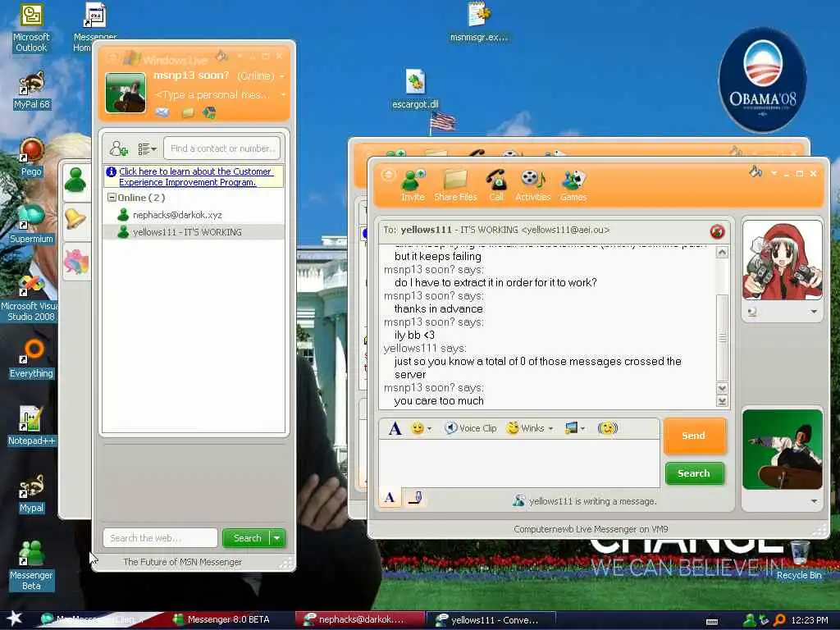
Task: Click the green Search button in main window
Action: point(247,538)
